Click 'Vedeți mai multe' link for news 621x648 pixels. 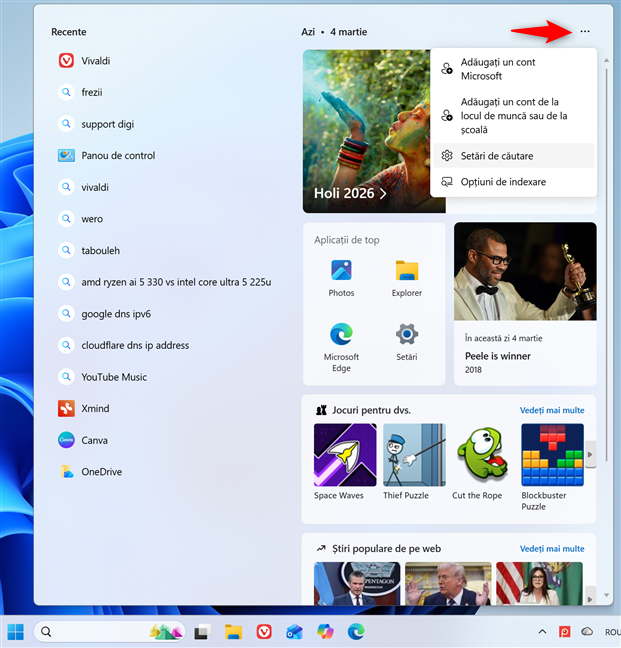coord(551,549)
